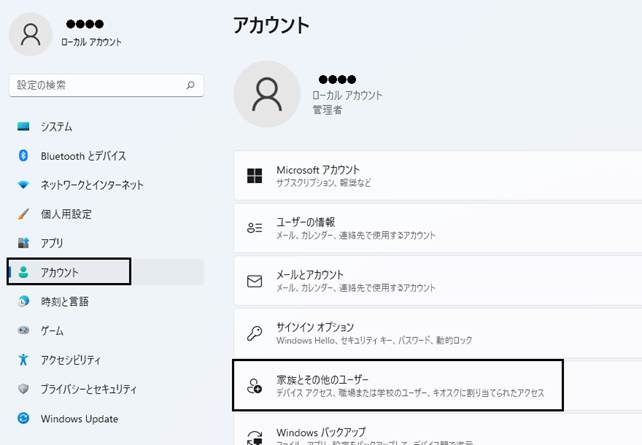This screenshot has width=642, height=445.
Task: Click the personalization paintbrush icon
Action: point(23,214)
